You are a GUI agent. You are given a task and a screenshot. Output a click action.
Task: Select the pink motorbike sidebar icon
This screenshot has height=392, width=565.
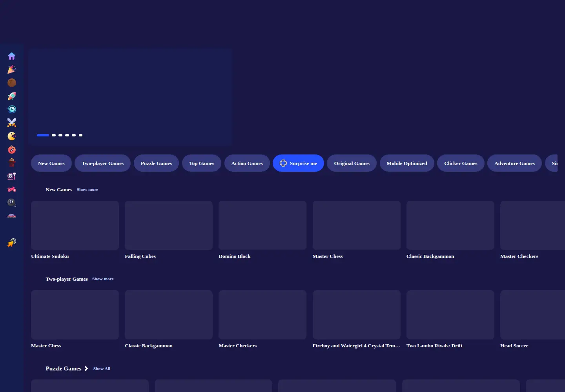[12, 189]
